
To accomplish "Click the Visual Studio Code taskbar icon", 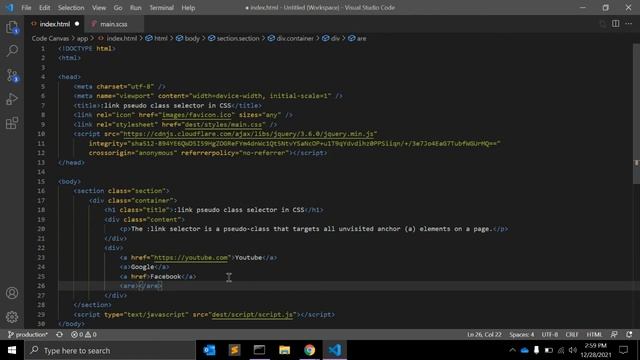I will coord(335,350).
